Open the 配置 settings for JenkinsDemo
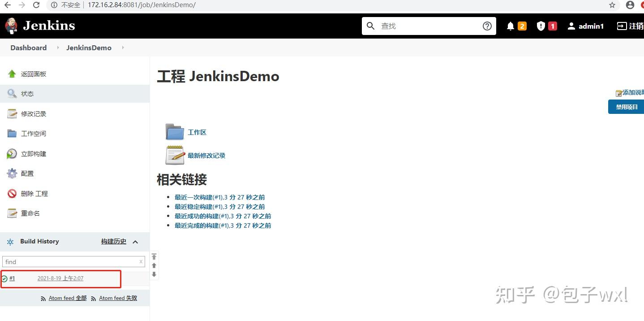644x321 pixels. point(27,174)
